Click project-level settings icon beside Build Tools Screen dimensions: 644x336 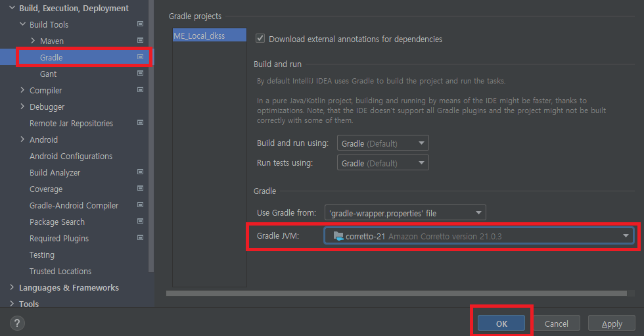click(140, 24)
